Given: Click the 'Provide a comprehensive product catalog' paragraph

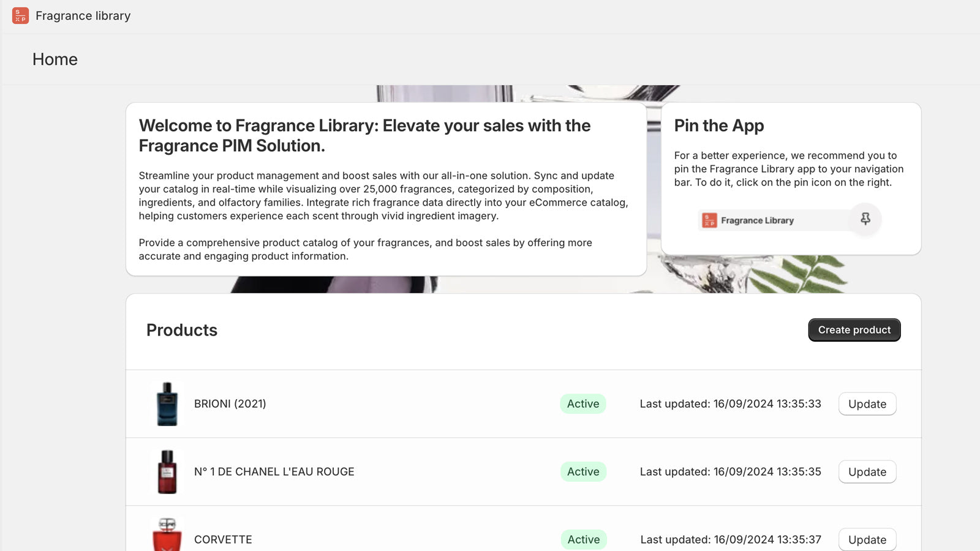Looking at the screenshot, I should point(366,249).
